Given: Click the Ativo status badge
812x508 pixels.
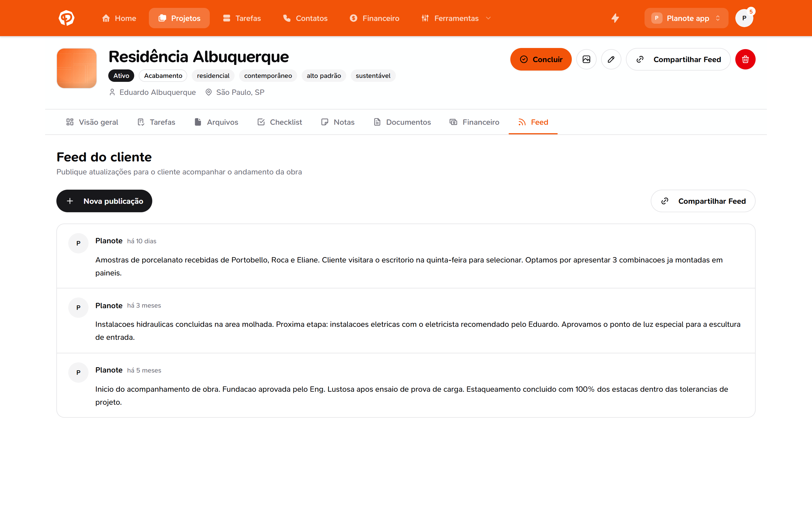Looking at the screenshot, I should point(121,76).
